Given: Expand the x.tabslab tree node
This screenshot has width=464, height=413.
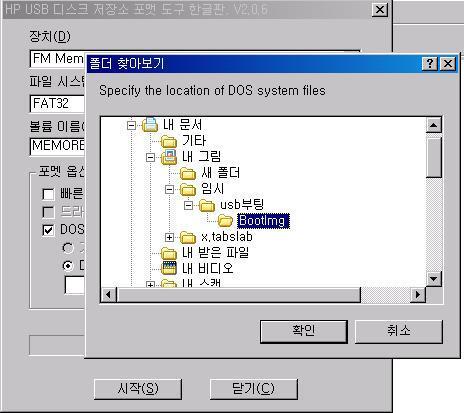Looking at the screenshot, I should click(169, 237).
